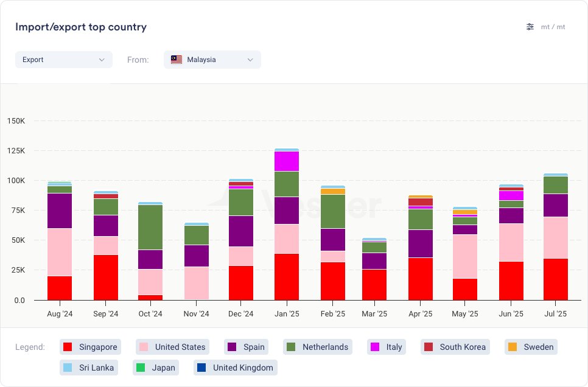Select the Aug '24 United States bar segment

tap(60, 252)
